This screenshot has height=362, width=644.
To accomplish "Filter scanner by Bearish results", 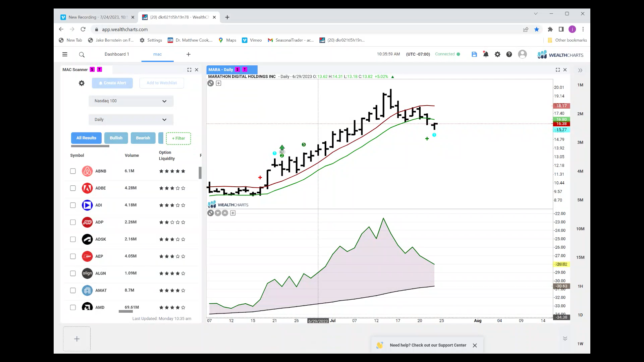I will 143,138.
